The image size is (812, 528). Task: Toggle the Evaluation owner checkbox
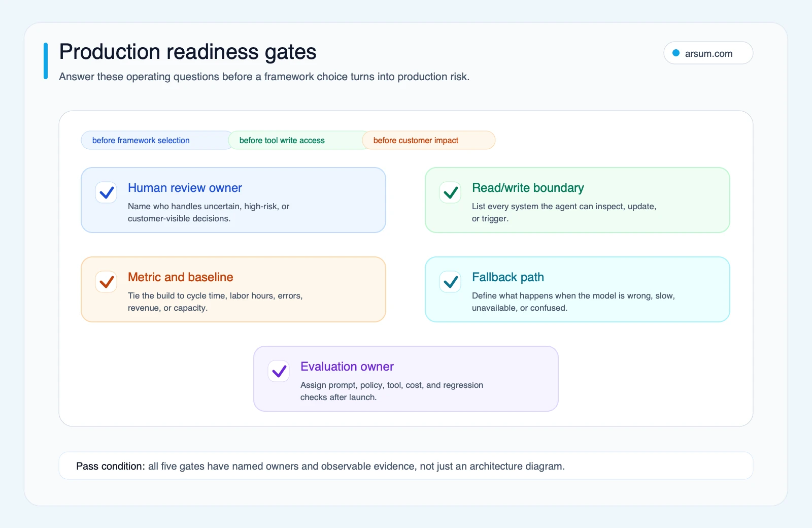[x=279, y=371]
